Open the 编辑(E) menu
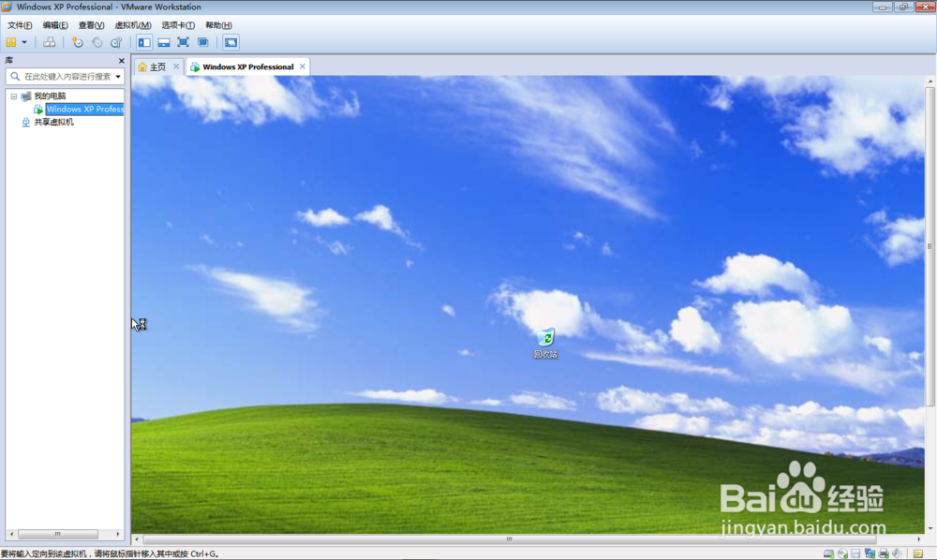937x560 pixels. point(55,25)
